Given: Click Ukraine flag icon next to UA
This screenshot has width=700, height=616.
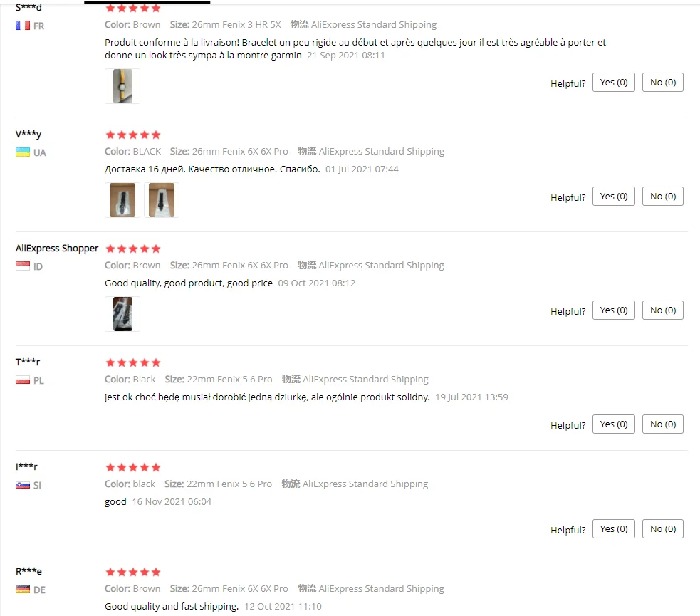Looking at the screenshot, I should point(23,152).
